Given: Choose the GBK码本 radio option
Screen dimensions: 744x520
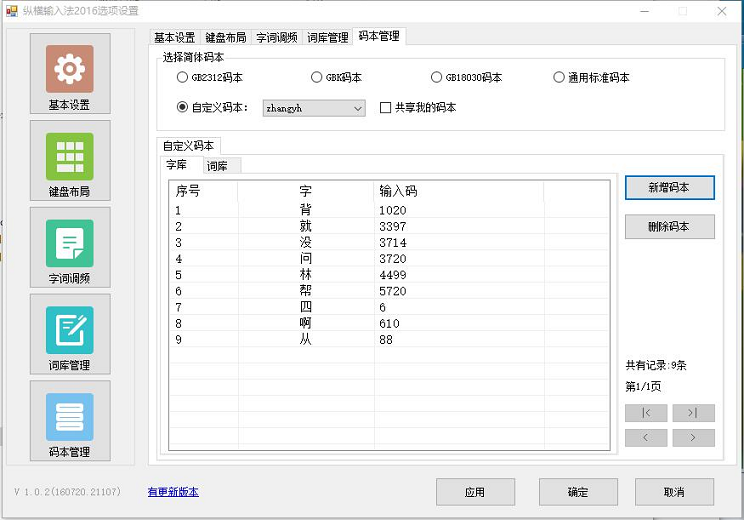Looking at the screenshot, I should click(316, 77).
